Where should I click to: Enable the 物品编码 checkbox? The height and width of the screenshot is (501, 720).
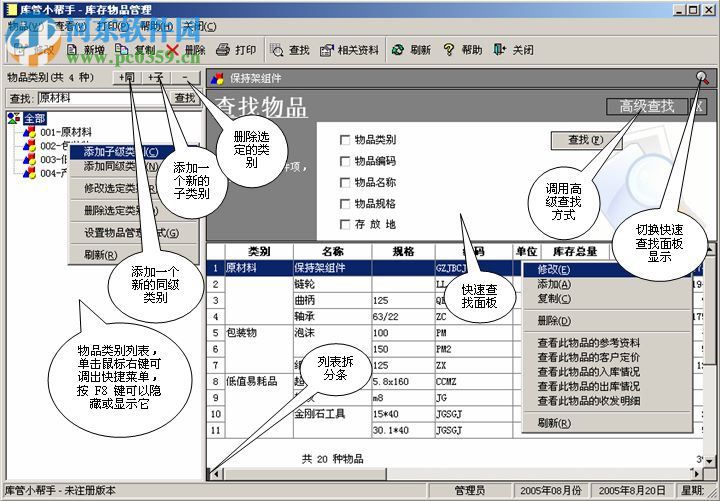pyautogui.click(x=345, y=161)
